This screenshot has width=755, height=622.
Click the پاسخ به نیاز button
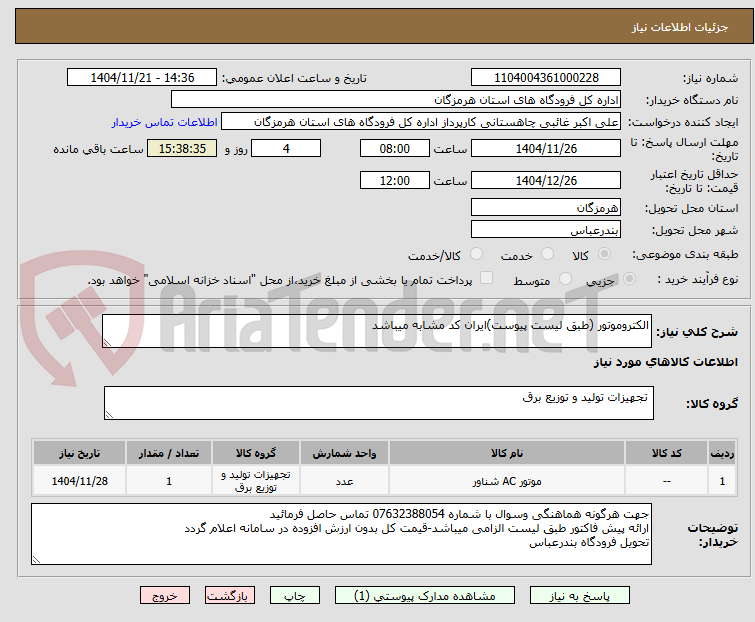tap(580, 596)
